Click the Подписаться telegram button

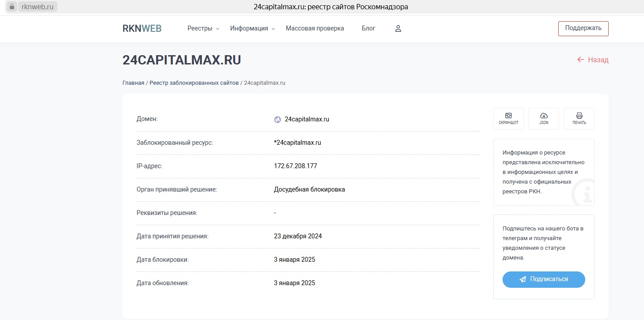544,279
